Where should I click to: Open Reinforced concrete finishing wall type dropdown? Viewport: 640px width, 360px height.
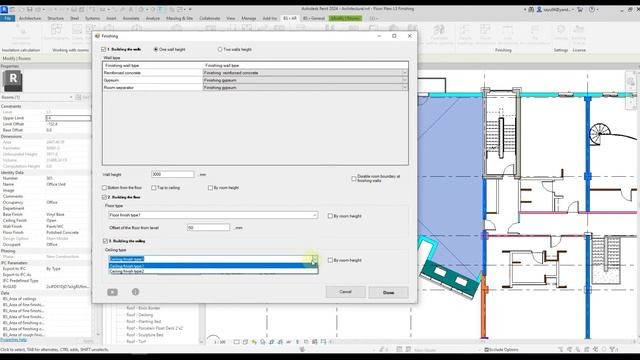coord(404,73)
